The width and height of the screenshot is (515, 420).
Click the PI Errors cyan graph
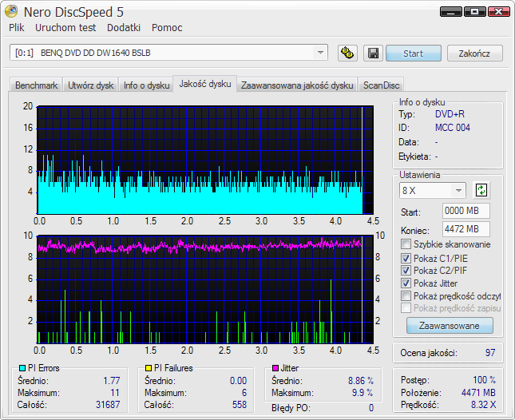[205, 160]
